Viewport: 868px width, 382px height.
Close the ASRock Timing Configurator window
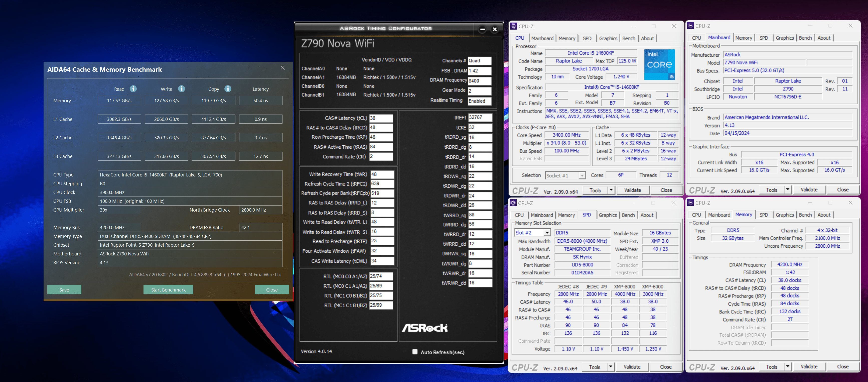[495, 29]
